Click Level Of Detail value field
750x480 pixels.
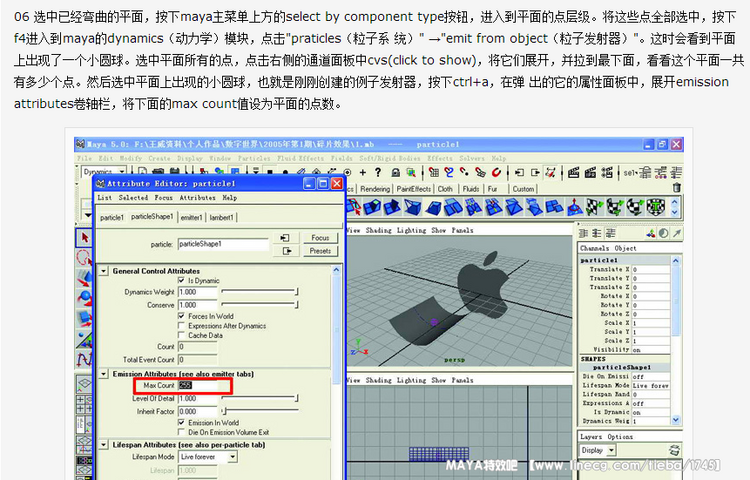click(198, 398)
